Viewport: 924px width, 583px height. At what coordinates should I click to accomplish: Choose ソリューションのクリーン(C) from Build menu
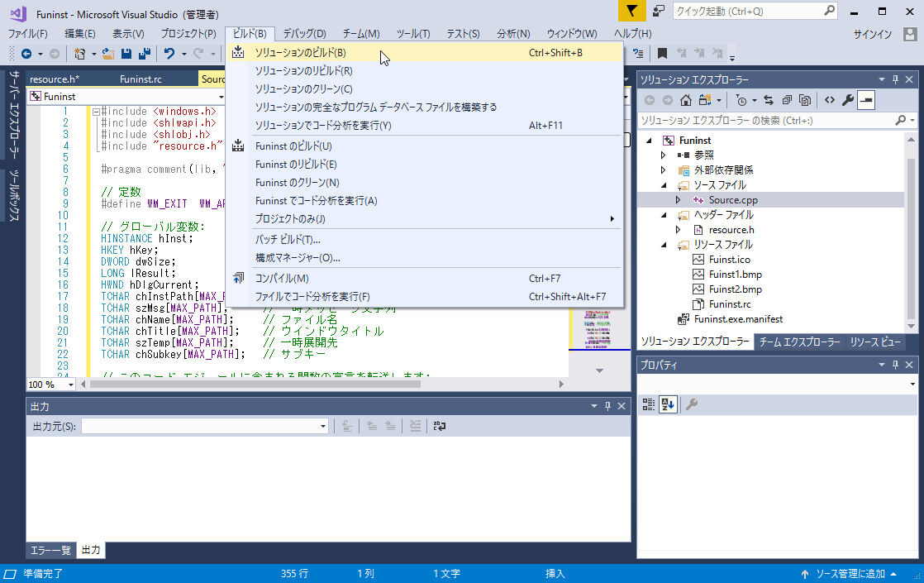tap(424, 89)
